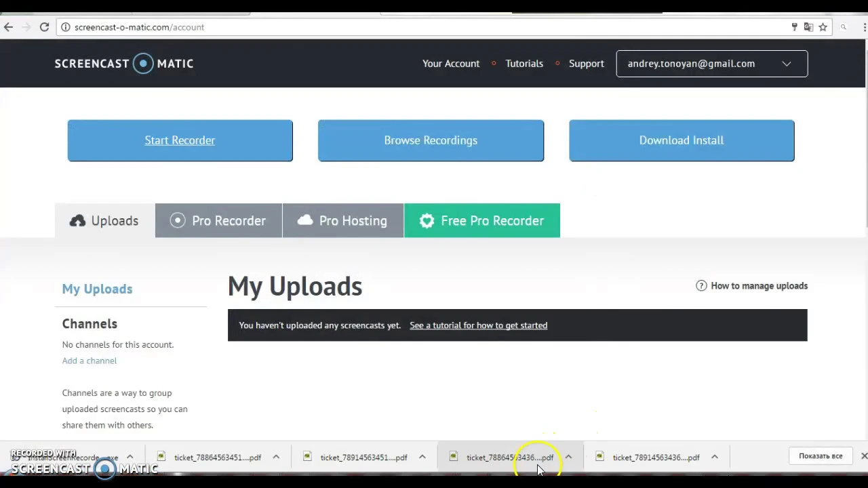Click the Browse Recordings button
The width and height of the screenshot is (868, 488).
(x=431, y=140)
